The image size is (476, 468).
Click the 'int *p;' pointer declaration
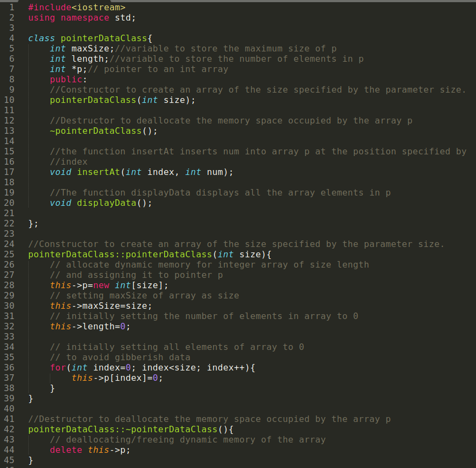coord(69,69)
